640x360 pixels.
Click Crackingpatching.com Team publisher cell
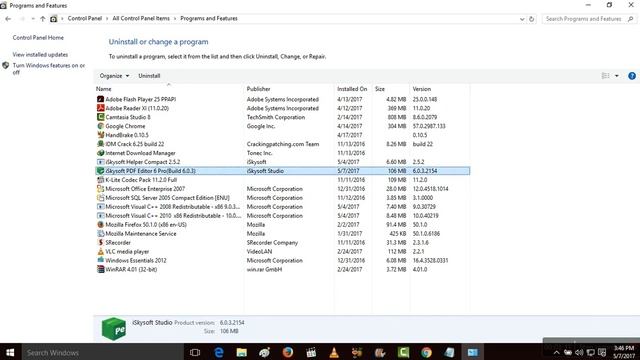283,144
